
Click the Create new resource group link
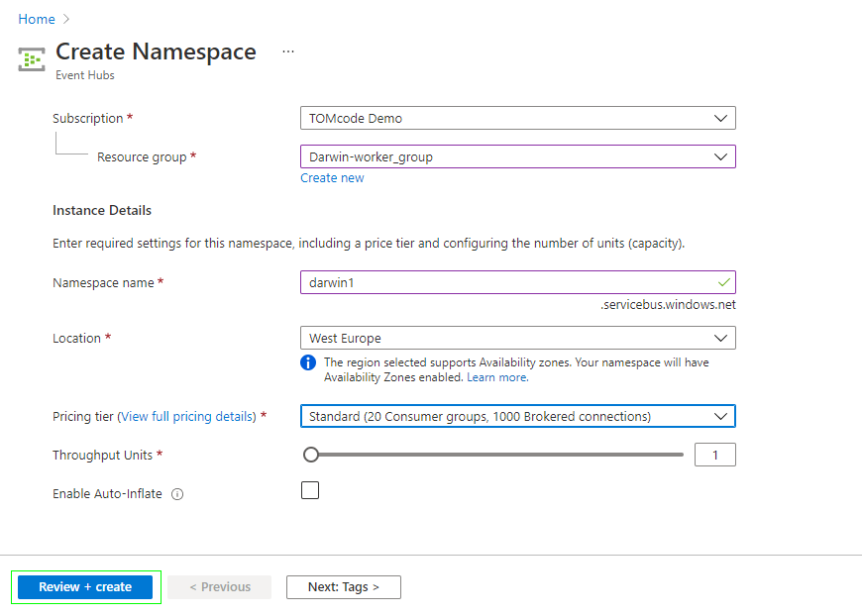(x=332, y=178)
